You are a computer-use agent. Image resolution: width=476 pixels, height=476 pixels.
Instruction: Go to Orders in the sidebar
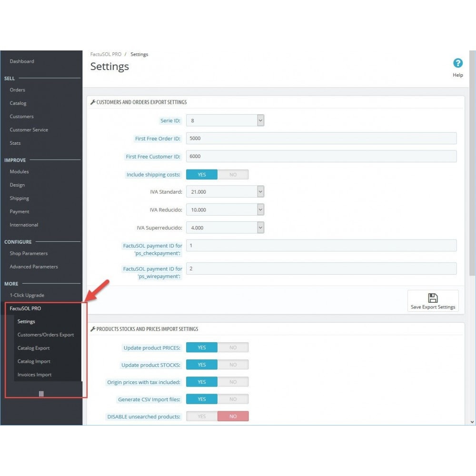17,90
